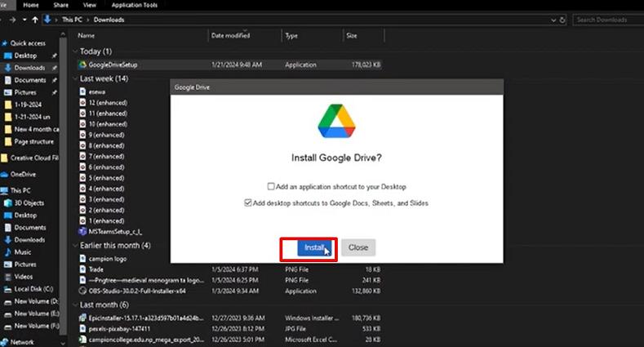Select pexels-pixabay-147411 file icon
Viewport: 644px width, 347px height.
(82, 328)
